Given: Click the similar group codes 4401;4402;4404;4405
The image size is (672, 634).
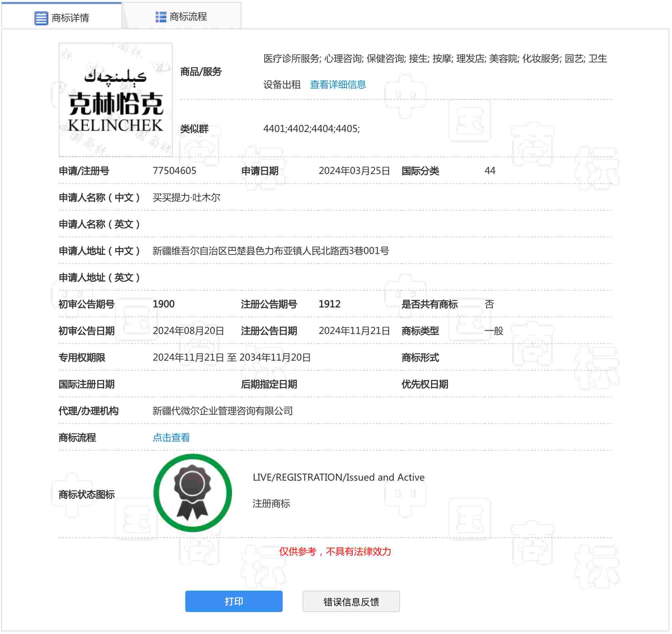Looking at the screenshot, I should [x=312, y=129].
